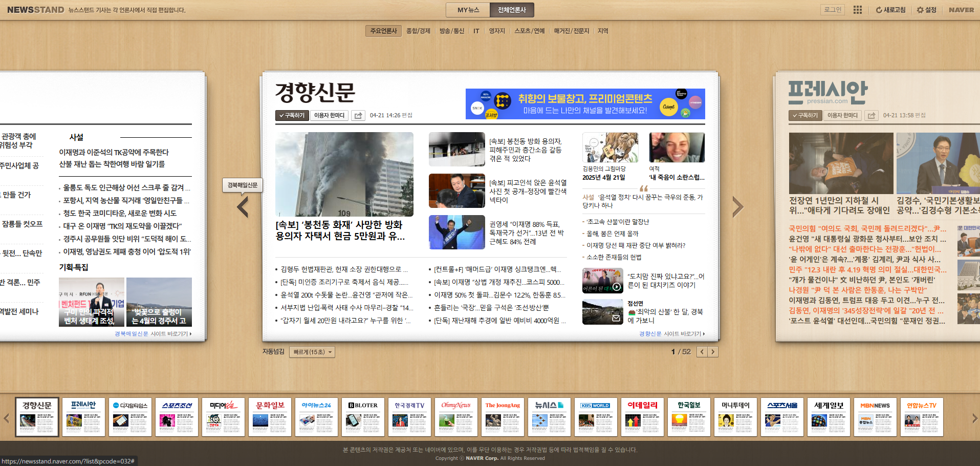Select the BLOTER thumbnail
The width and height of the screenshot is (980, 466).
[363, 417]
